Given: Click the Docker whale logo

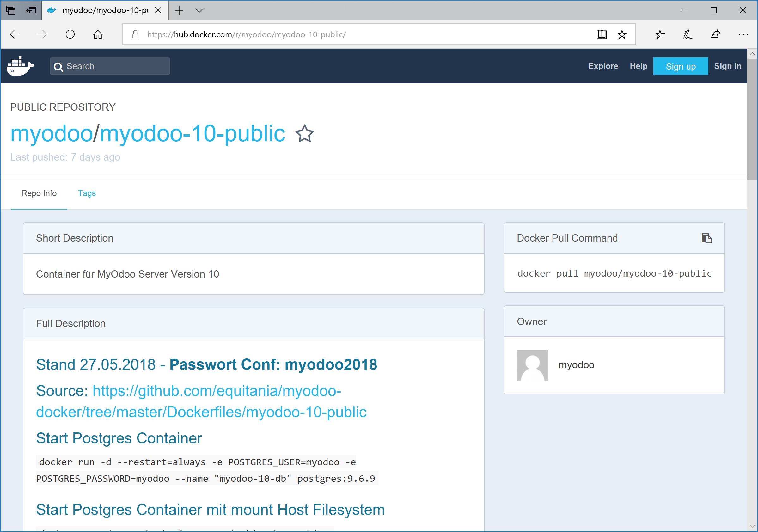Looking at the screenshot, I should [x=21, y=66].
